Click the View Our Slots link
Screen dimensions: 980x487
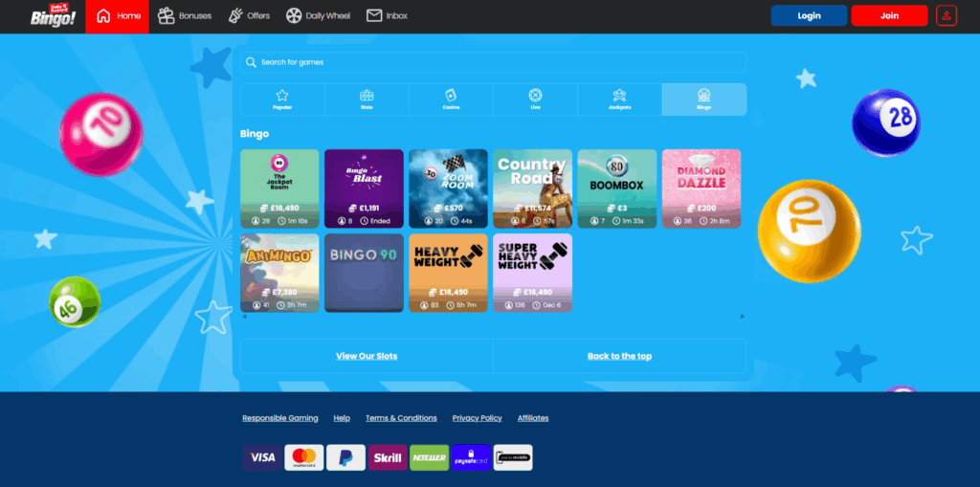click(367, 356)
